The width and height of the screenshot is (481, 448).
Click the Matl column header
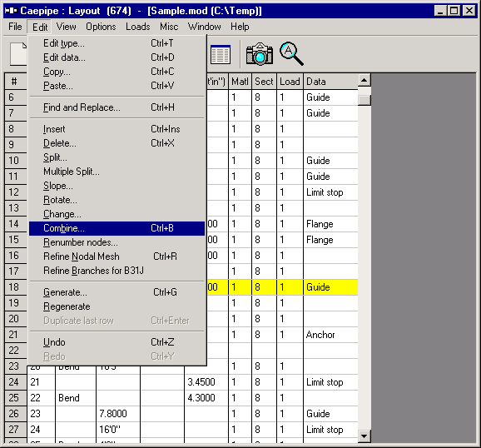(x=240, y=82)
